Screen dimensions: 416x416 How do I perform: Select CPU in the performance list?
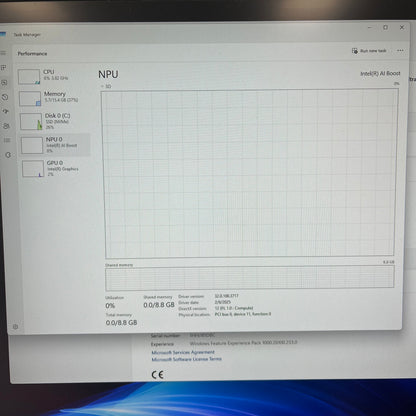(x=52, y=76)
